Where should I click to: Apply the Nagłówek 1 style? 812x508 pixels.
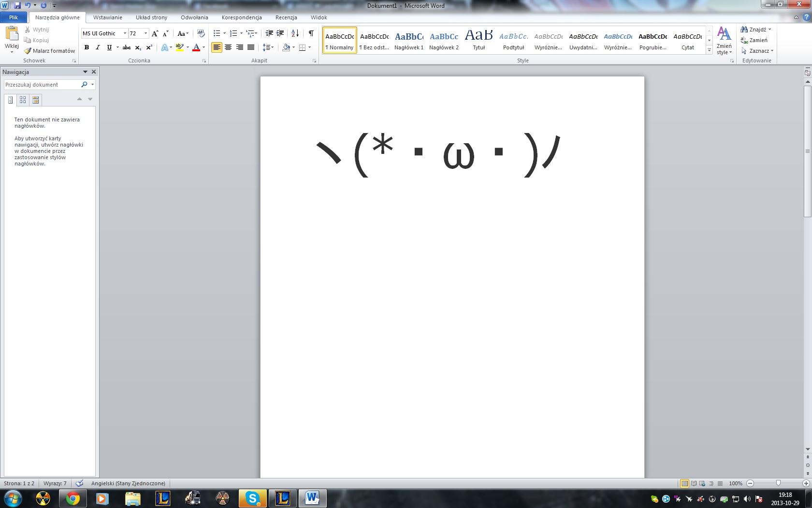[x=409, y=40]
